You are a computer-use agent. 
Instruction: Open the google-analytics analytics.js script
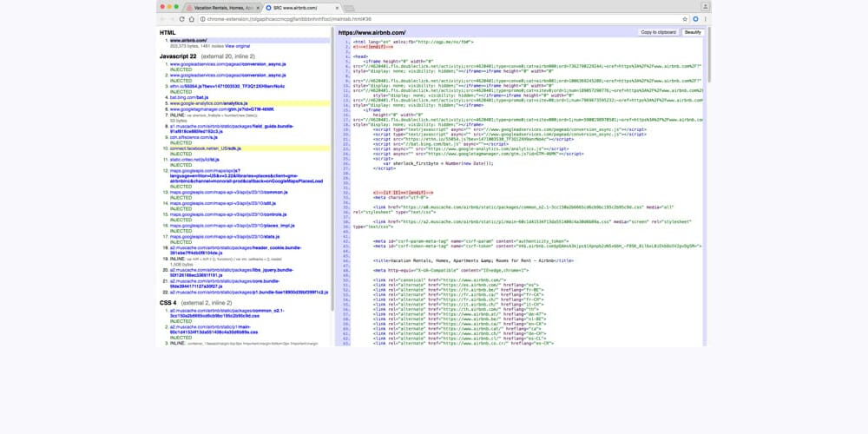(208, 103)
